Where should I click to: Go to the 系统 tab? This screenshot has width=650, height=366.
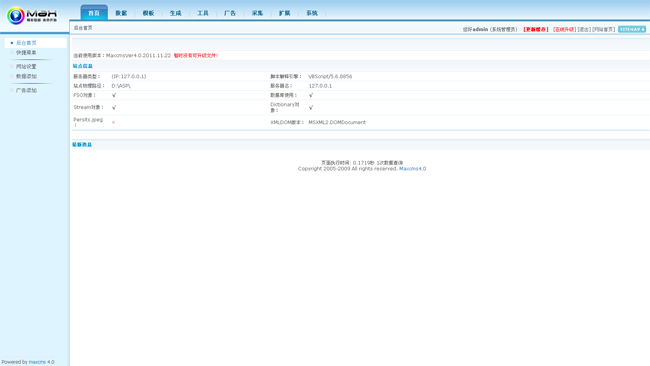click(x=312, y=13)
